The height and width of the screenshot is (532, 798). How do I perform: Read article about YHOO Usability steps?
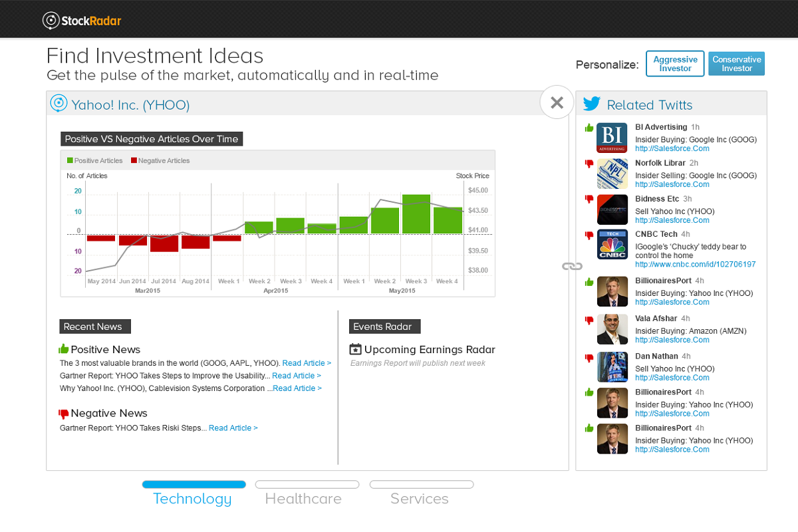[297, 376]
